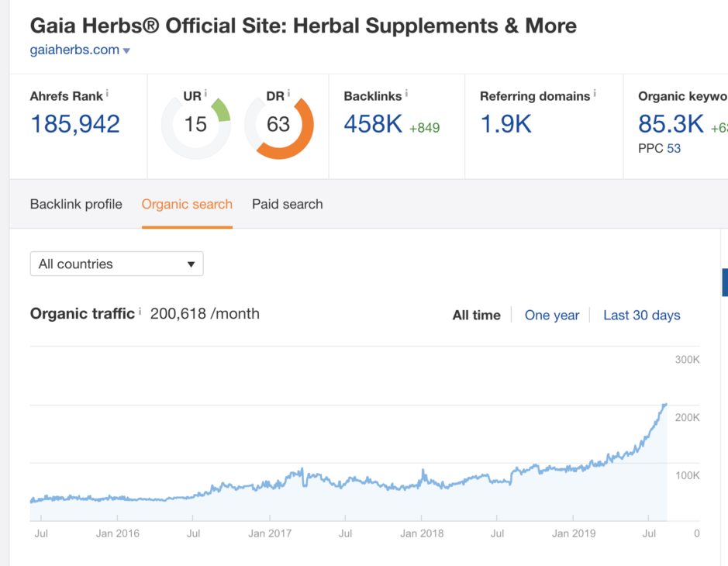
Task: Click the Jan 2017 axis label
Action: click(x=270, y=533)
